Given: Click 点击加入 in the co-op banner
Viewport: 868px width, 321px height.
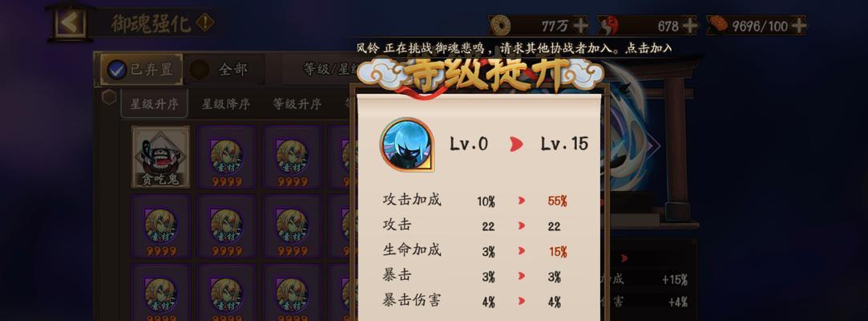Looking at the screenshot, I should 648,48.
